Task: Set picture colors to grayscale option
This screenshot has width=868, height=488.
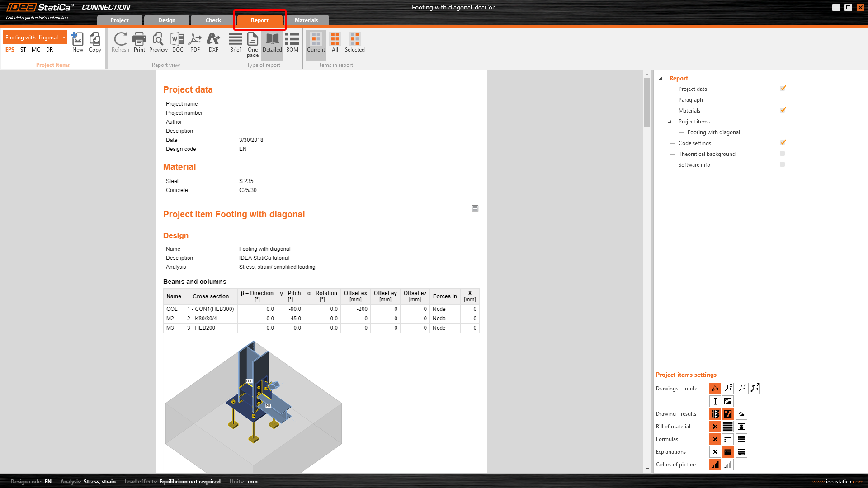Action: click(x=727, y=465)
